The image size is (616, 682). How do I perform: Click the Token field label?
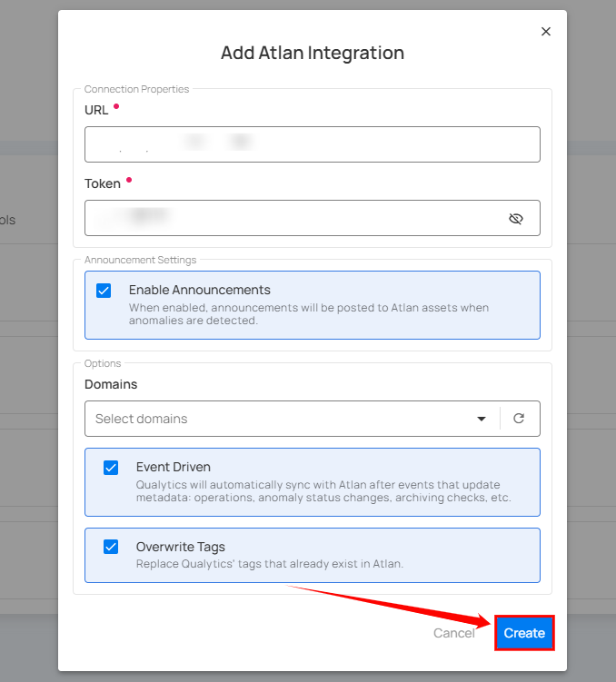(103, 183)
